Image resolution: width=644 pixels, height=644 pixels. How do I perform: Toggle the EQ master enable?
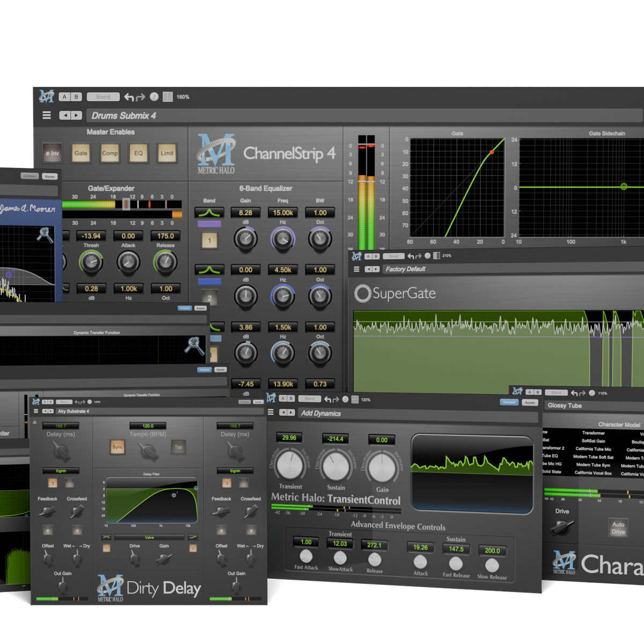[x=138, y=153]
